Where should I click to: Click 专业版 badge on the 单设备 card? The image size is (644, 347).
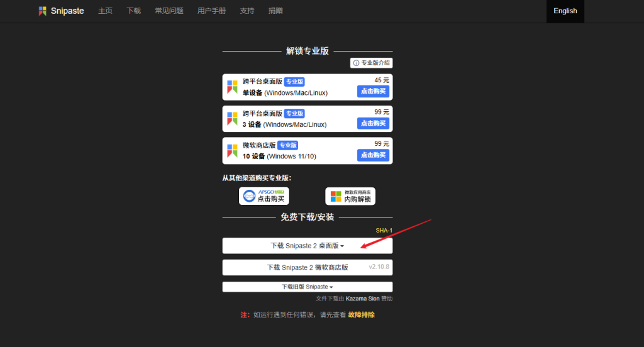click(x=294, y=82)
